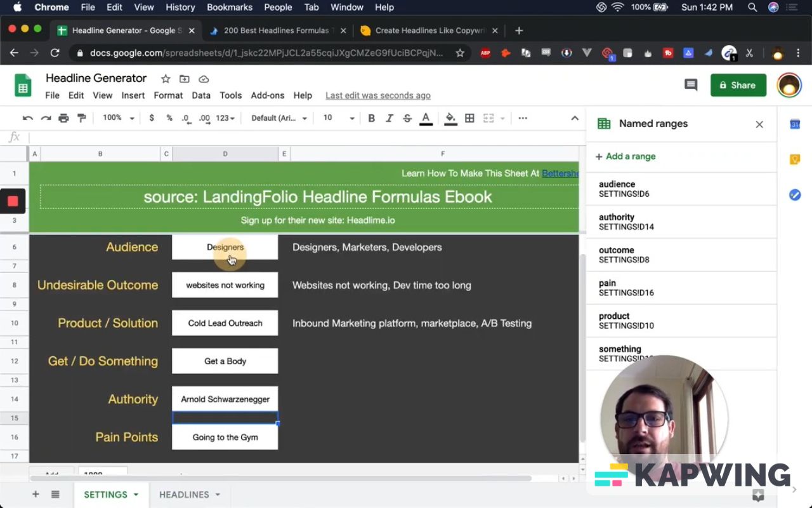Image resolution: width=812 pixels, height=508 pixels.
Task: Open the Google account avatar in Sheets
Action: click(x=789, y=85)
